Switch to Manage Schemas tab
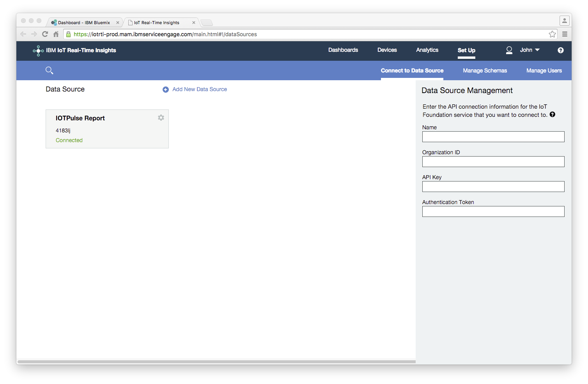The width and height of the screenshot is (588, 384). click(485, 71)
